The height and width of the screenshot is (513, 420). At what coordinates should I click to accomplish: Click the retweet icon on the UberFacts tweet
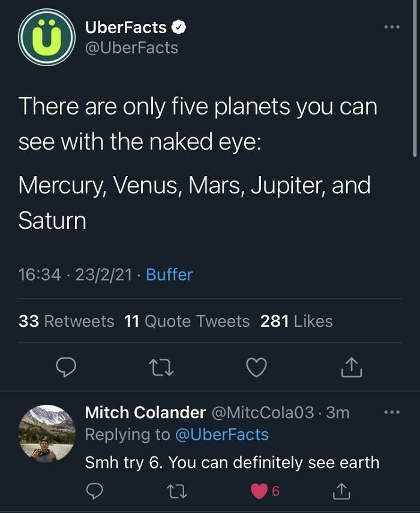pyautogui.click(x=160, y=368)
